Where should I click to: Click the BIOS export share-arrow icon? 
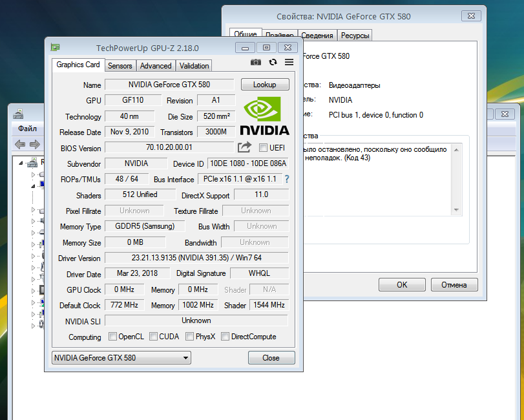coord(244,147)
